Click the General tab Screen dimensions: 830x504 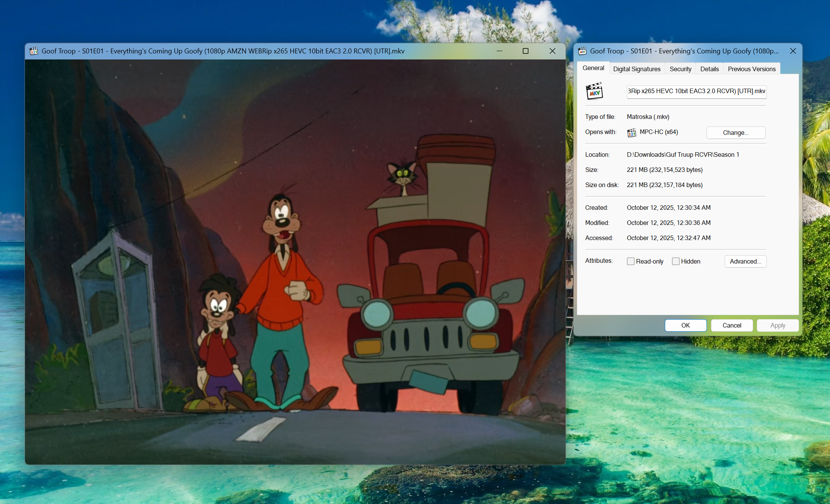point(593,68)
